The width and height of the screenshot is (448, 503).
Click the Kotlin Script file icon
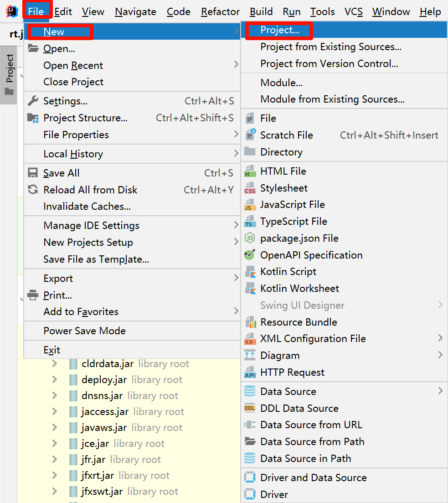(x=250, y=272)
